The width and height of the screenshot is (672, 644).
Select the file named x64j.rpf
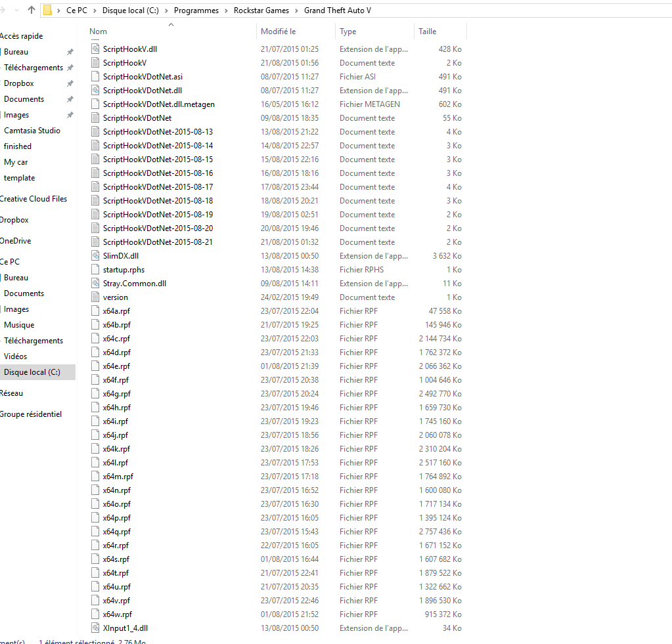(116, 435)
